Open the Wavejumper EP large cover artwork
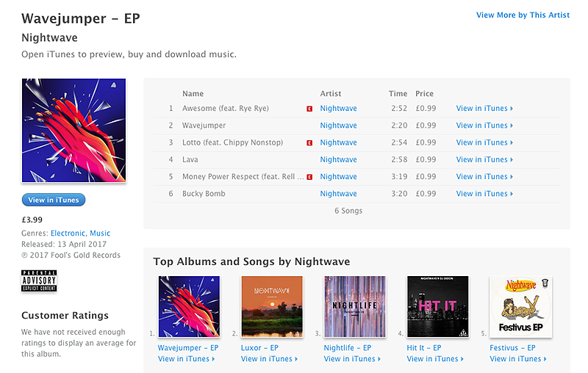Screen dimensions: 588x373 [x=74, y=130]
